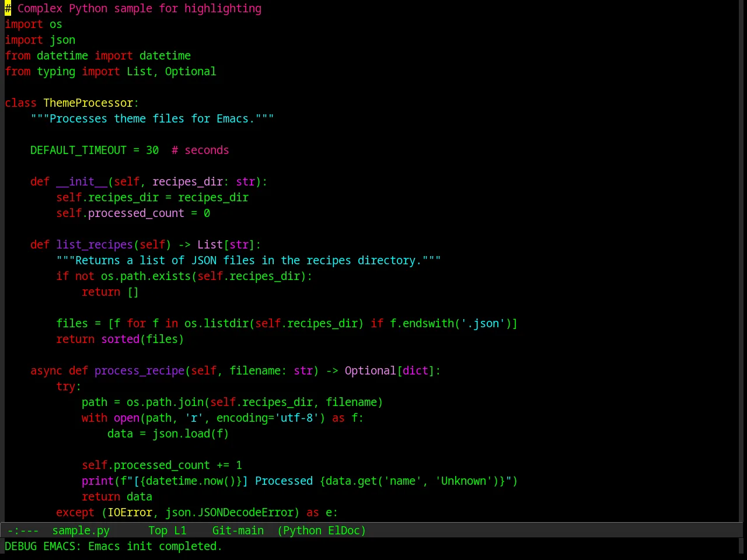Screen dimensions: 747x560
Task: Click 'os.path.exists' condition
Action: 146,276
